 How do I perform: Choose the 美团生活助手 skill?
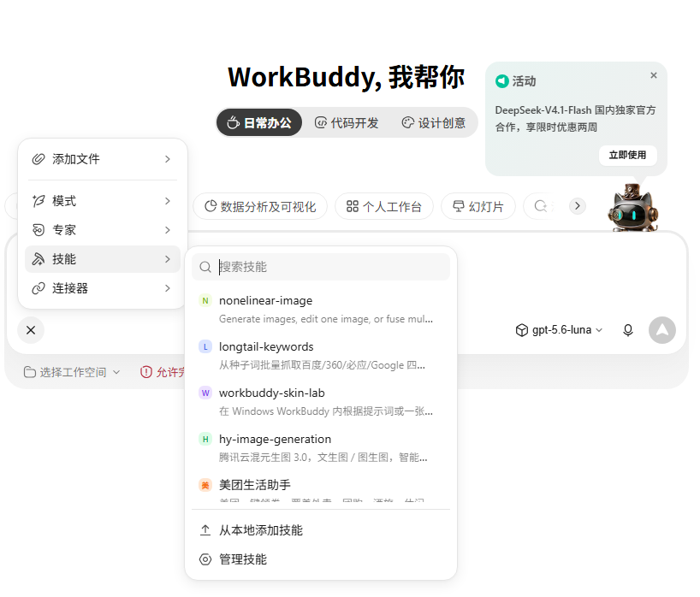pos(321,489)
